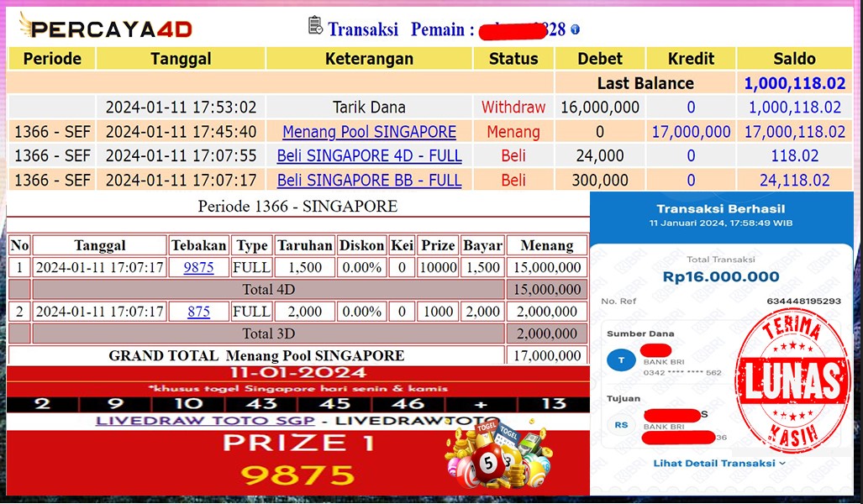Click the 9875 tebakan link
The width and height of the screenshot is (863, 504).
point(199,268)
